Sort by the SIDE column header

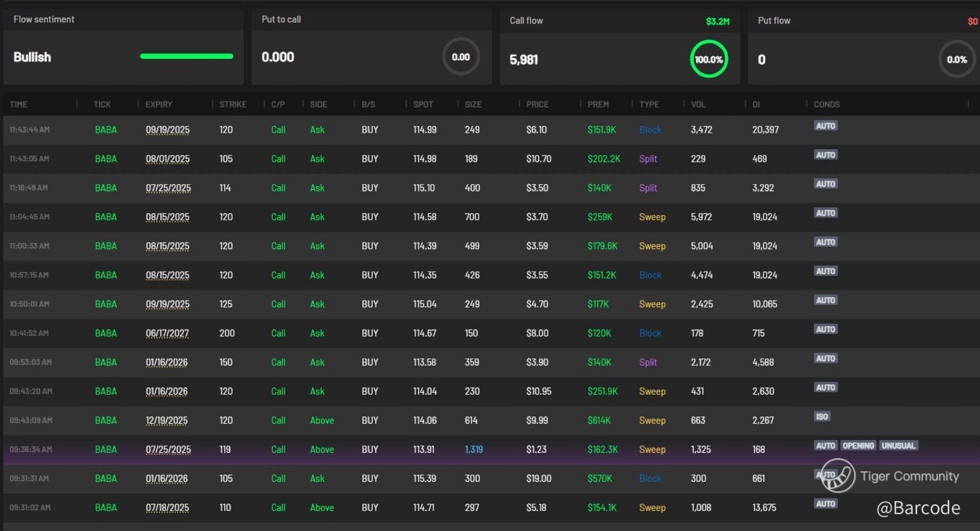pyautogui.click(x=318, y=104)
